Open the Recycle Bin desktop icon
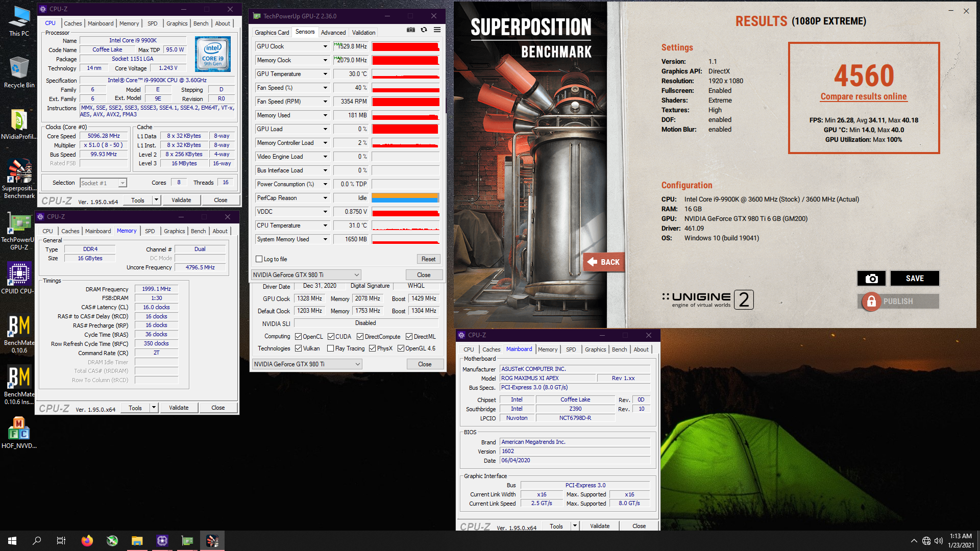Image resolution: width=980 pixels, height=551 pixels. (19, 72)
